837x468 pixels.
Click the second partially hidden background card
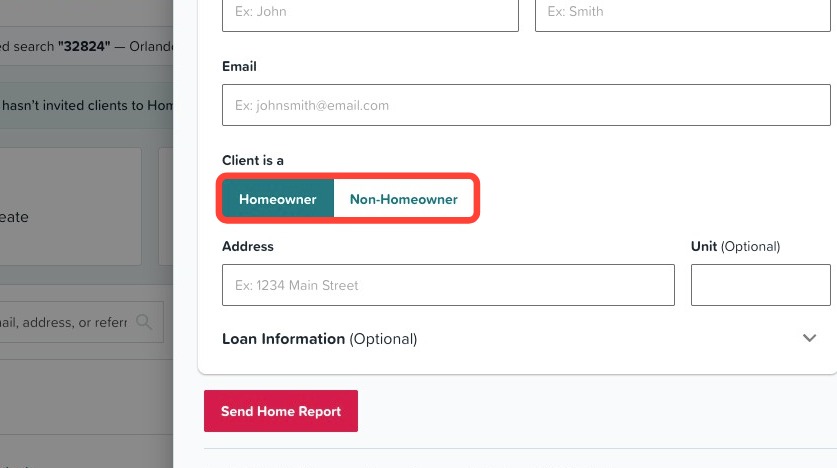[x=165, y=207]
